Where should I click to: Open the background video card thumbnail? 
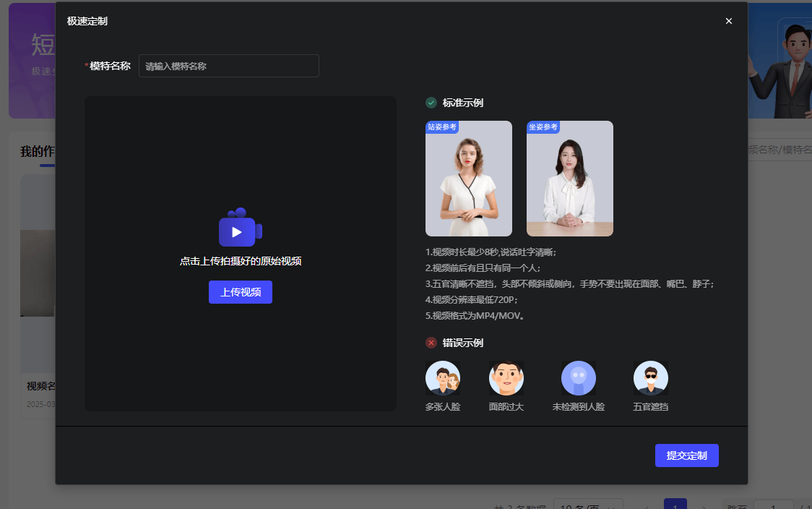point(38,275)
